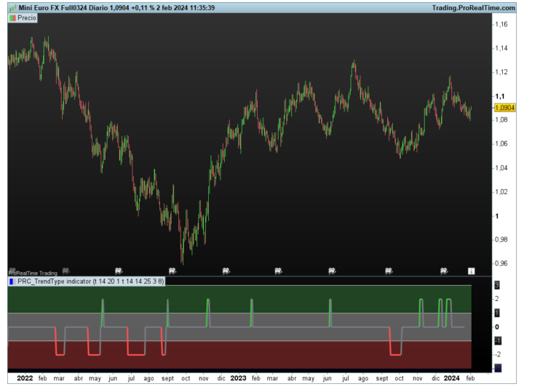Image resolution: width=548 pixels, height=392 pixels.
Task: Click the indicator scale value 2
Action: point(497,299)
